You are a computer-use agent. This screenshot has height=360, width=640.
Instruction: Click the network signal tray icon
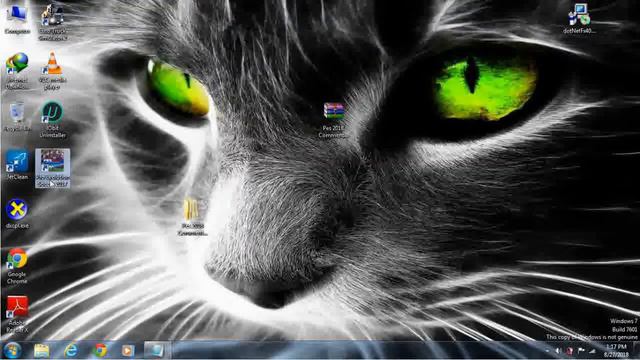click(592, 351)
